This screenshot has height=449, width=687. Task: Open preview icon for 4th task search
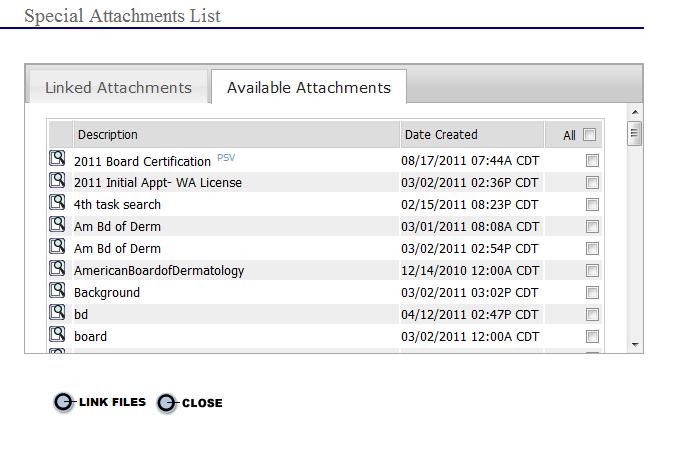click(x=58, y=203)
